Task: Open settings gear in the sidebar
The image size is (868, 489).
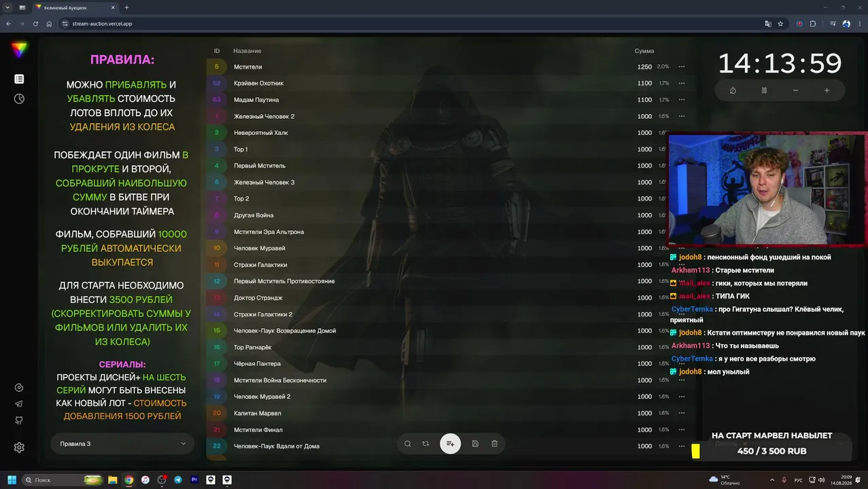Action: pyautogui.click(x=19, y=448)
